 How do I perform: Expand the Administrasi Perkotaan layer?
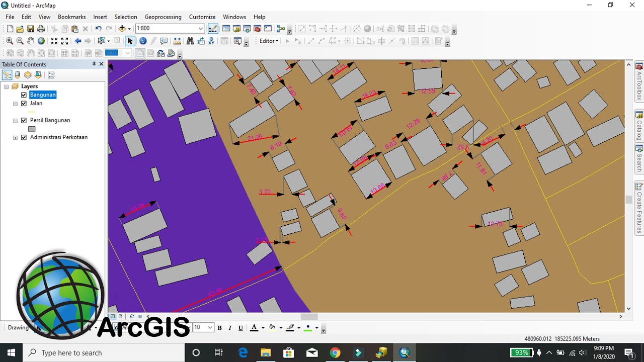point(15,138)
